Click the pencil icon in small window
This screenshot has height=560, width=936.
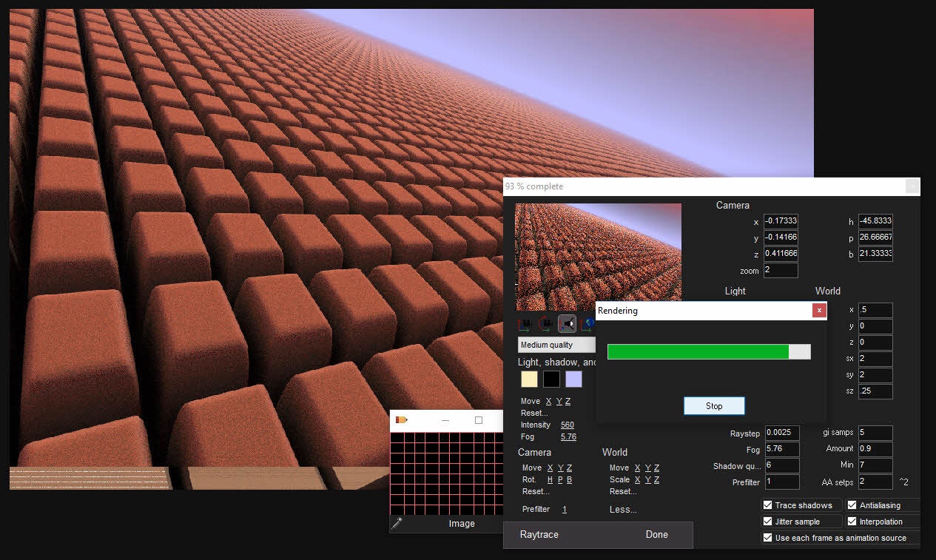(x=401, y=420)
